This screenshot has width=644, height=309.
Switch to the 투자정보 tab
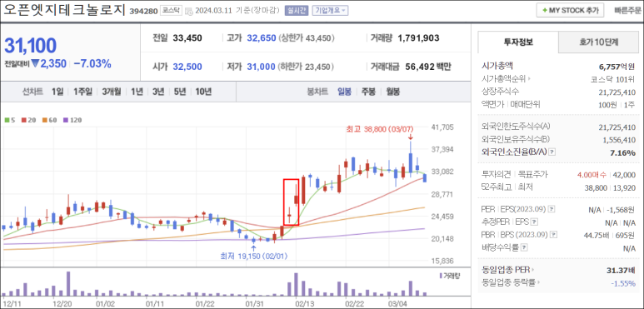tap(518, 42)
